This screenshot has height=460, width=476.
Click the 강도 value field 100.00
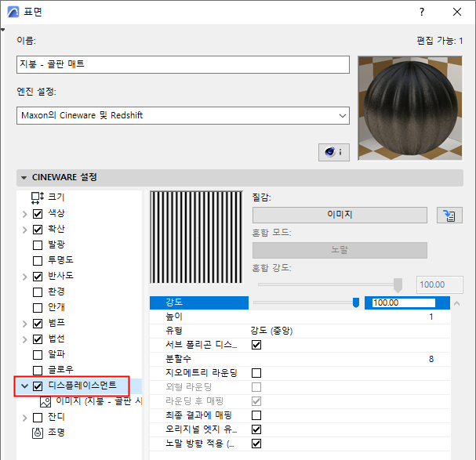pyautogui.click(x=404, y=302)
